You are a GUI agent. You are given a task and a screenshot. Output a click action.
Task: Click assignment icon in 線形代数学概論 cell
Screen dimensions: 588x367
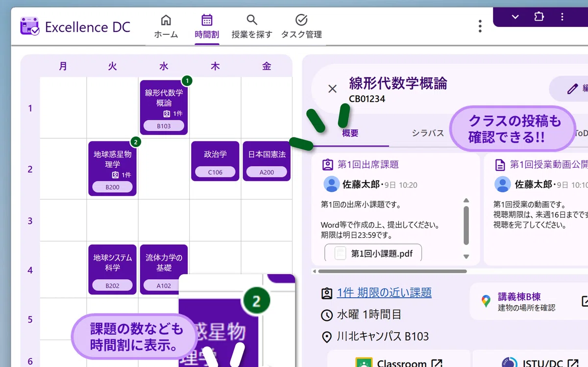pyautogui.click(x=167, y=114)
